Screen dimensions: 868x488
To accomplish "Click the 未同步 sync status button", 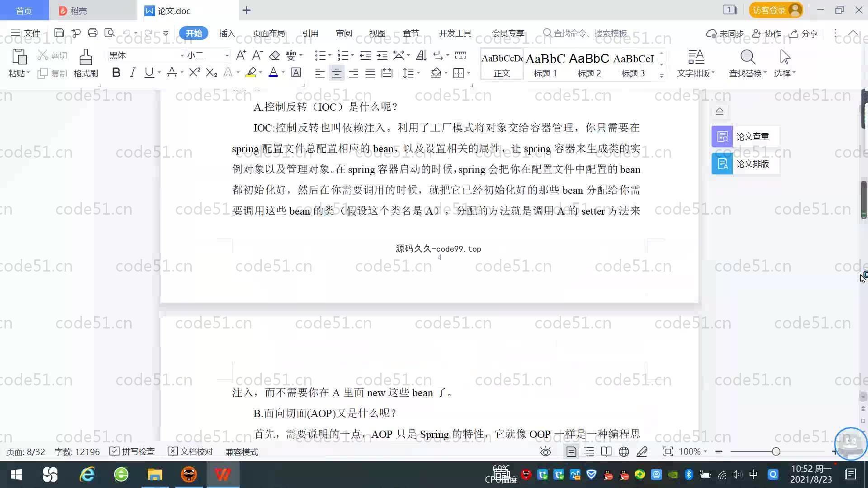I will point(725,33).
